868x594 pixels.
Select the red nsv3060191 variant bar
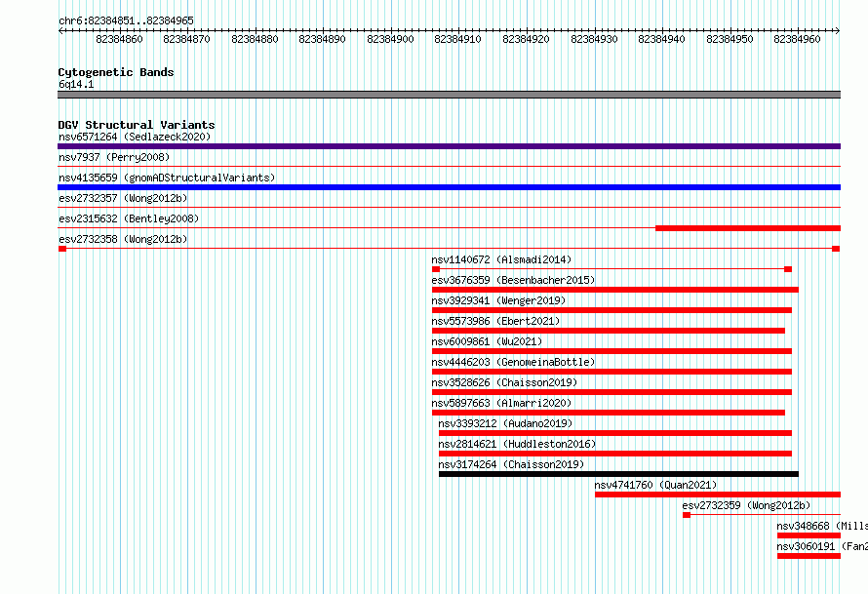point(809,556)
